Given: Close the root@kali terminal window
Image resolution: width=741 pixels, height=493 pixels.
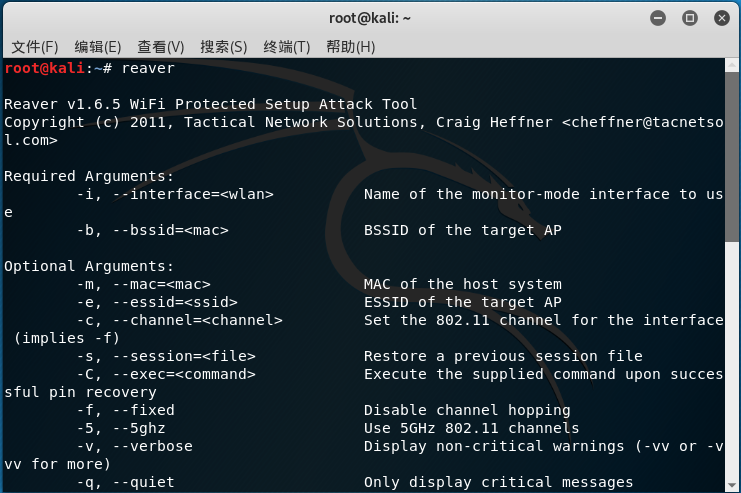Looking at the screenshot, I should click(722, 18).
